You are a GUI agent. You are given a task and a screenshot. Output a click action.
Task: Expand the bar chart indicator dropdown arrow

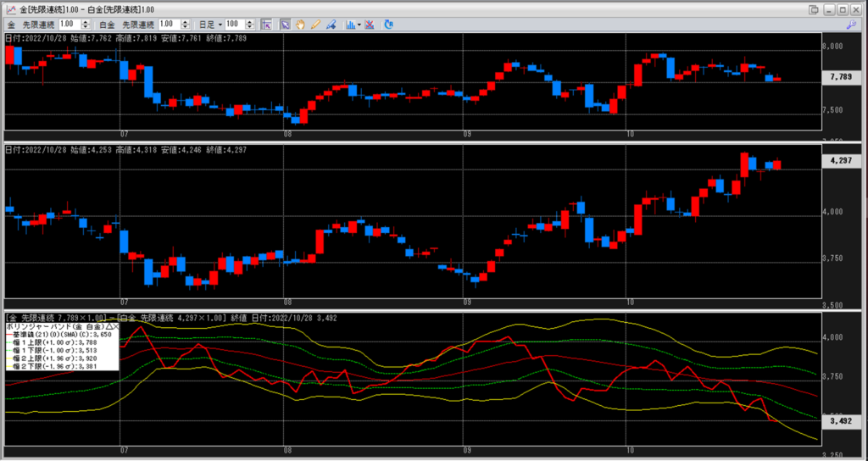[359, 25]
